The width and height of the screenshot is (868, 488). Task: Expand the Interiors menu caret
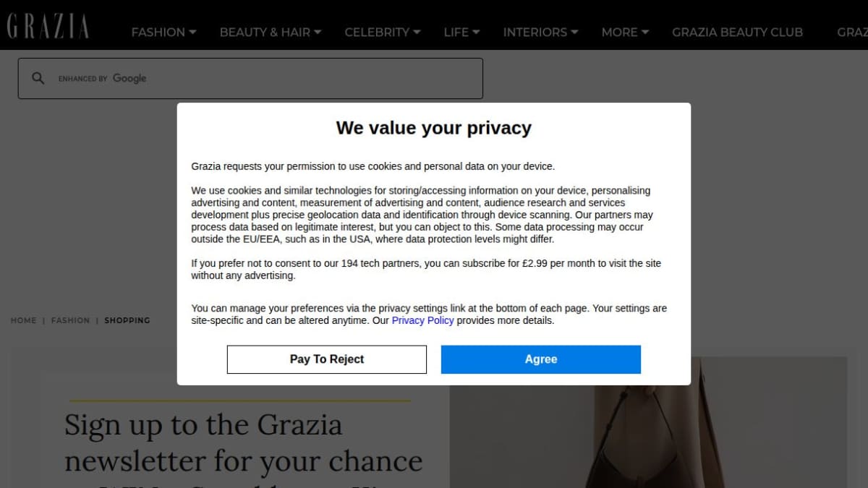(574, 32)
